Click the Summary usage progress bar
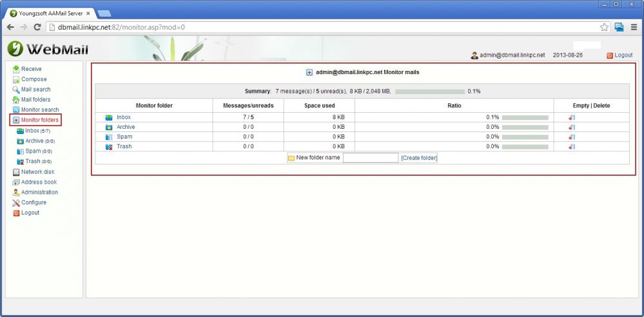644x317 pixels. 430,91
